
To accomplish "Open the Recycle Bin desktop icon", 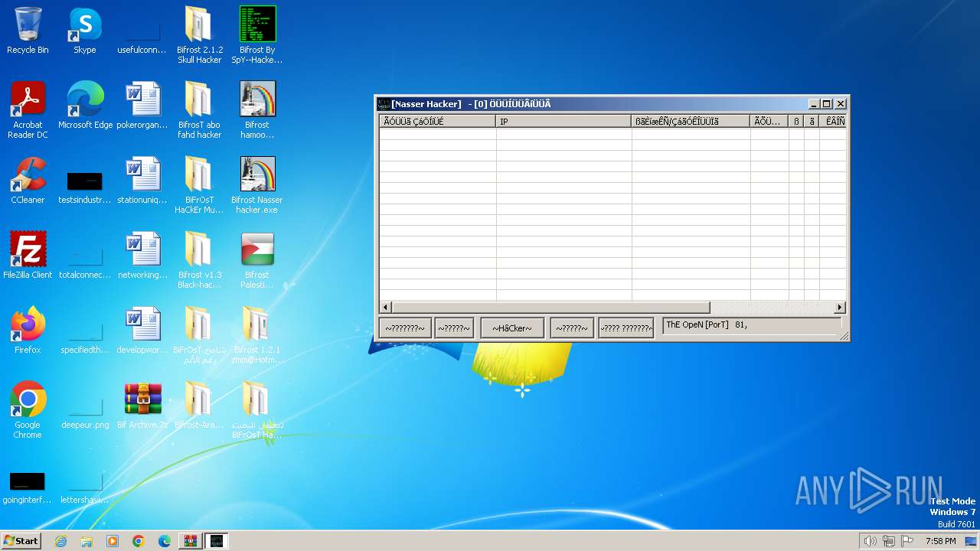I will [28, 31].
